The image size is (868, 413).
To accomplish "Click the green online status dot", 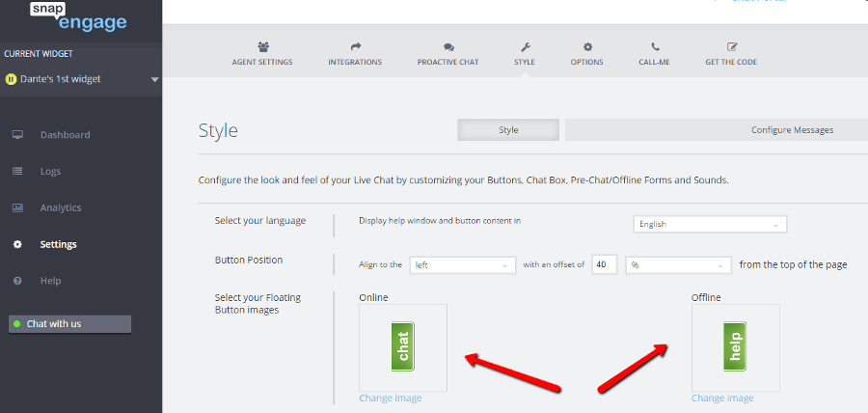I will (16, 324).
